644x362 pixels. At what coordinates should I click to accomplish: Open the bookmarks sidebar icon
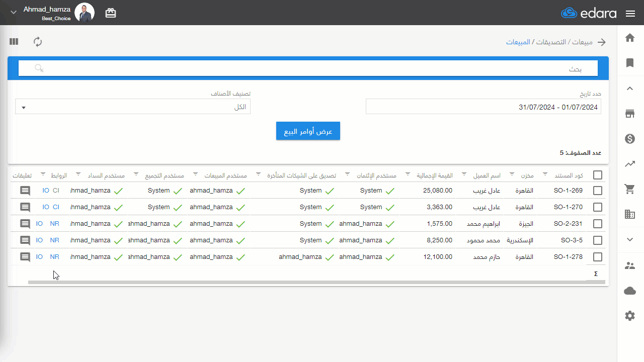point(629,63)
